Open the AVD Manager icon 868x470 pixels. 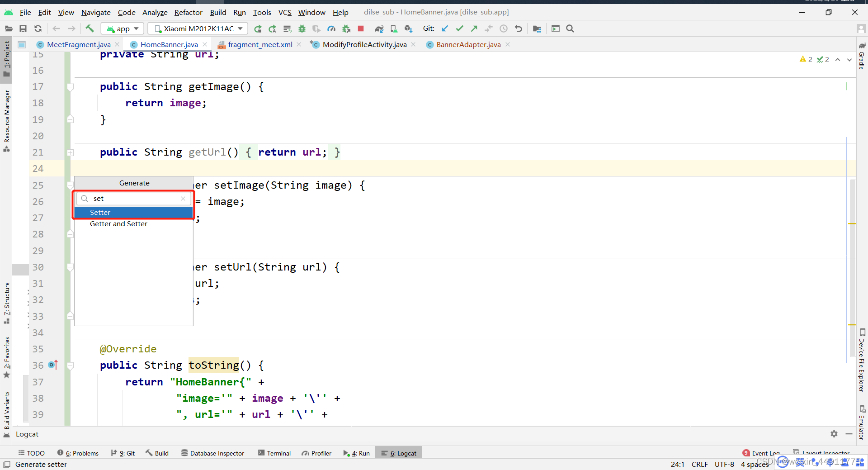pyautogui.click(x=394, y=28)
